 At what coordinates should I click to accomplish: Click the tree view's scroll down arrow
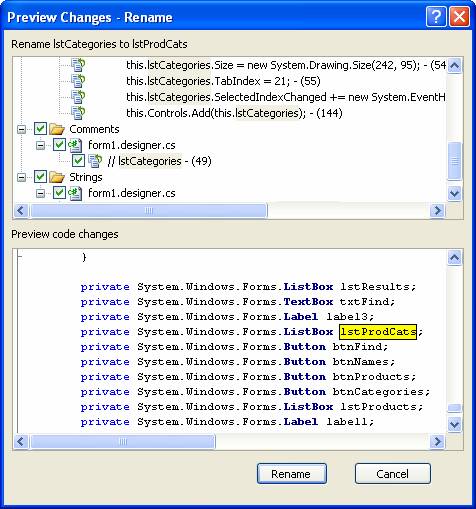coord(454,193)
